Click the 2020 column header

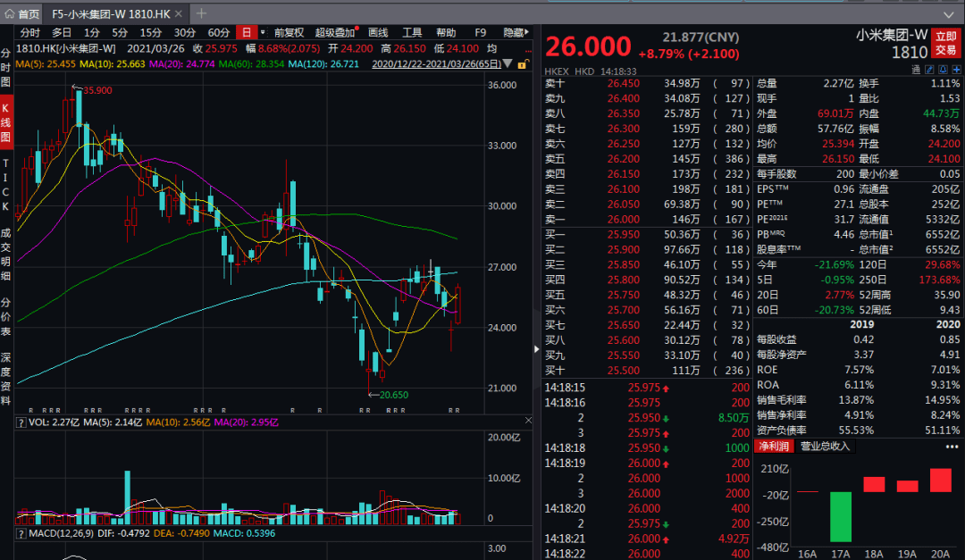coord(948,324)
